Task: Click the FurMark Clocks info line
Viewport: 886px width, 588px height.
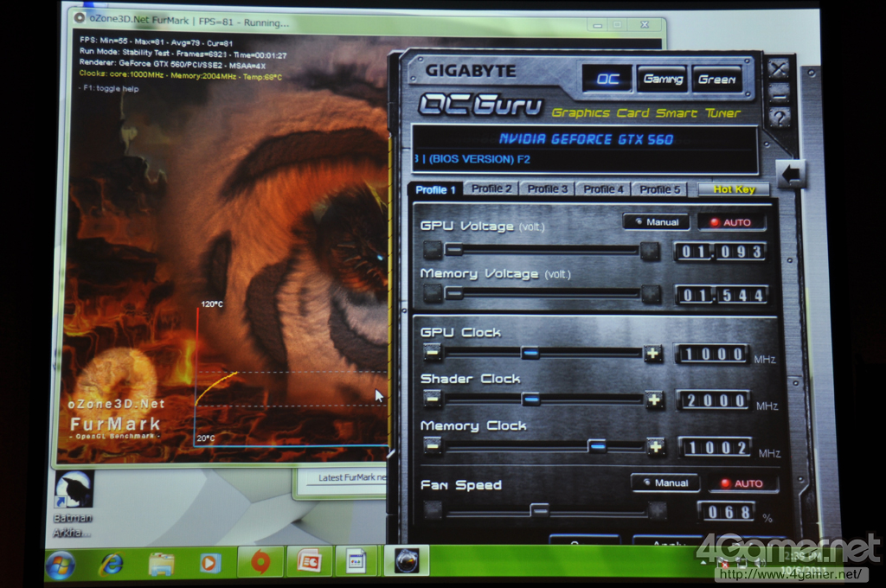Action: 180,75
